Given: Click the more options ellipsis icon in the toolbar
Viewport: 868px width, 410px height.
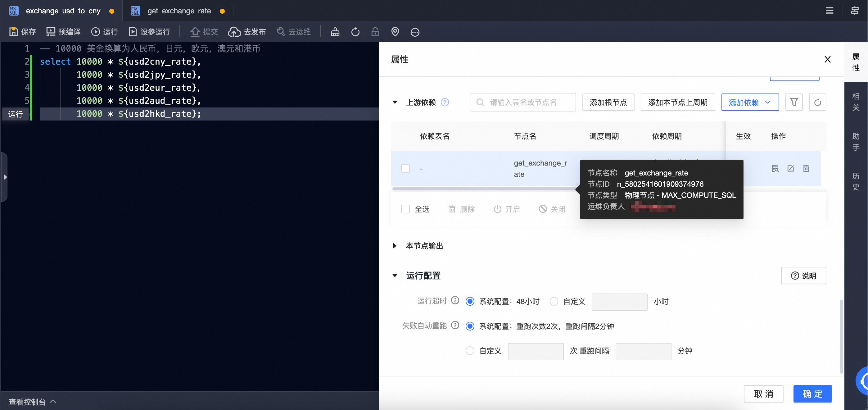Looking at the screenshot, I should pyautogui.click(x=415, y=32).
